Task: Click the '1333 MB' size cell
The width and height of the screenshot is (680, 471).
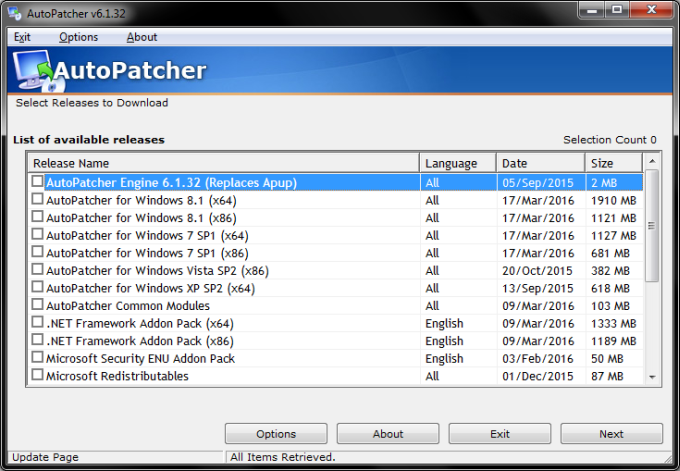Action: [614, 324]
